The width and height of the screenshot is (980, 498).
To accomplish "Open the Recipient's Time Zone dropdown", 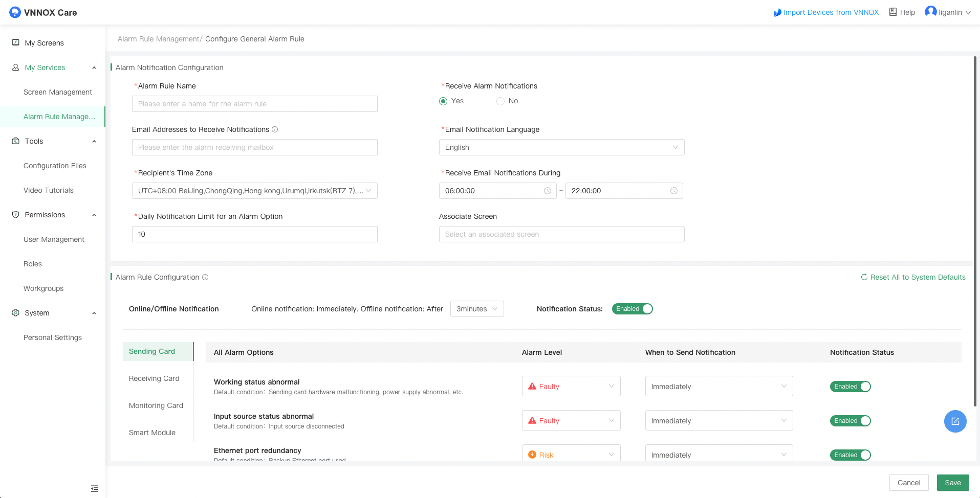I will click(x=254, y=191).
